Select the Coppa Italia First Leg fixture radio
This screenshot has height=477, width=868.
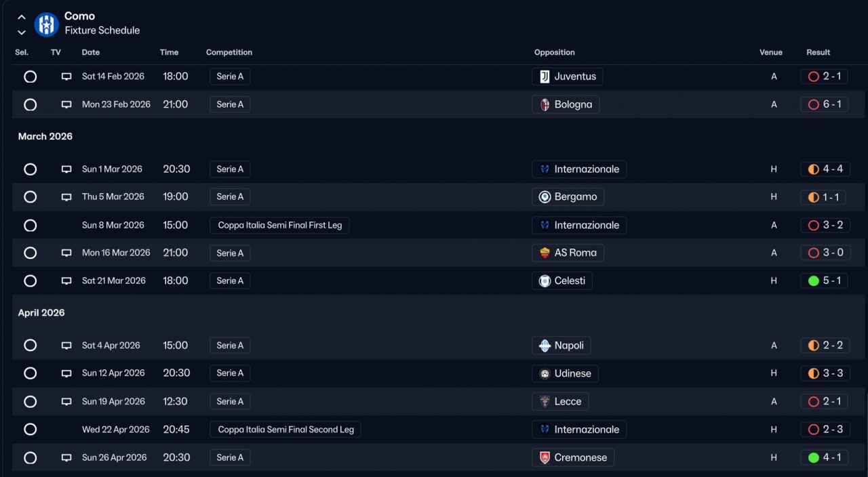click(x=30, y=225)
